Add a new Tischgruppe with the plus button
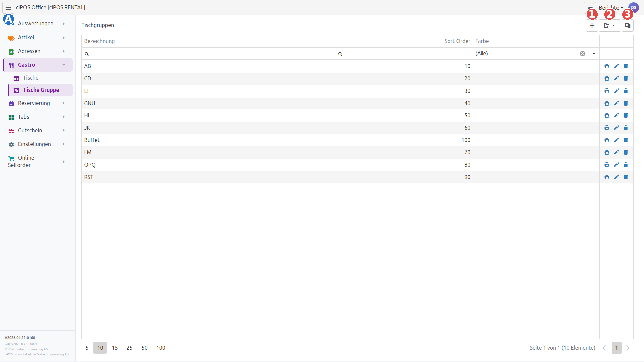The height and width of the screenshot is (362, 644). [x=592, y=25]
